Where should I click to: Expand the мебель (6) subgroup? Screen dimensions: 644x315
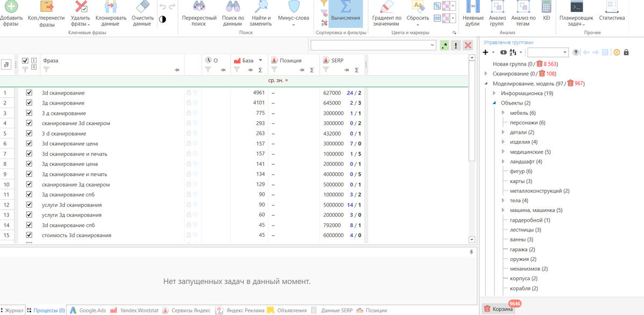coord(503,113)
